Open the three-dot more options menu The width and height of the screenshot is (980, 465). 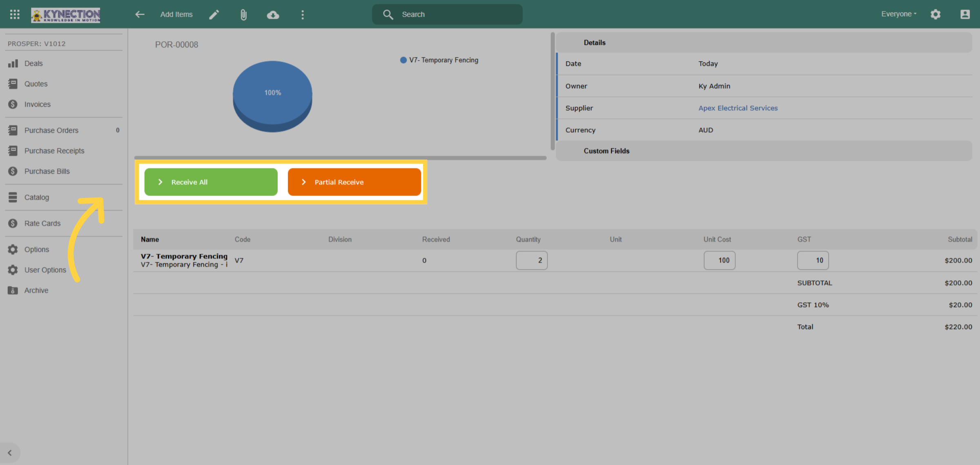(x=302, y=15)
